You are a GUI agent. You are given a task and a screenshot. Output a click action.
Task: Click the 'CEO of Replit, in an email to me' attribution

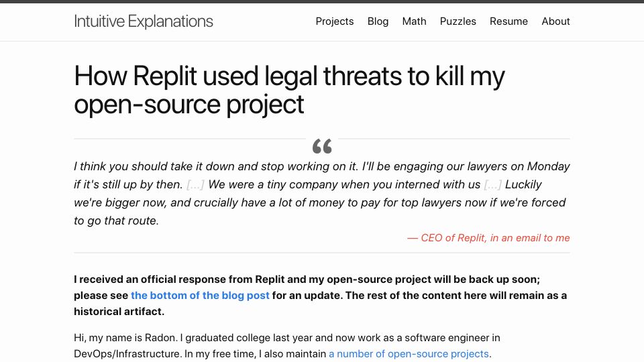(x=488, y=238)
